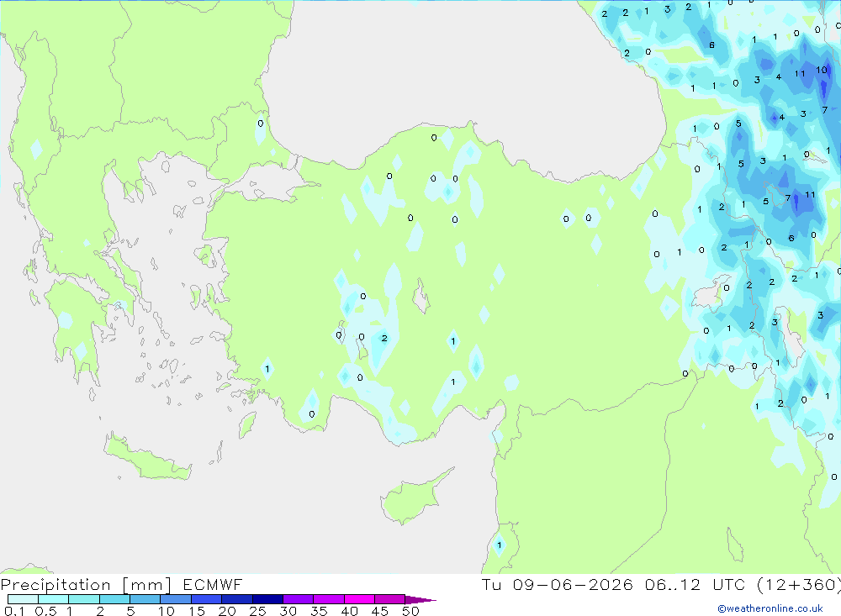Click the 'ECMWF' model label
The width and height of the screenshot is (841, 616).
pyautogui.click(x=213, y=584)
